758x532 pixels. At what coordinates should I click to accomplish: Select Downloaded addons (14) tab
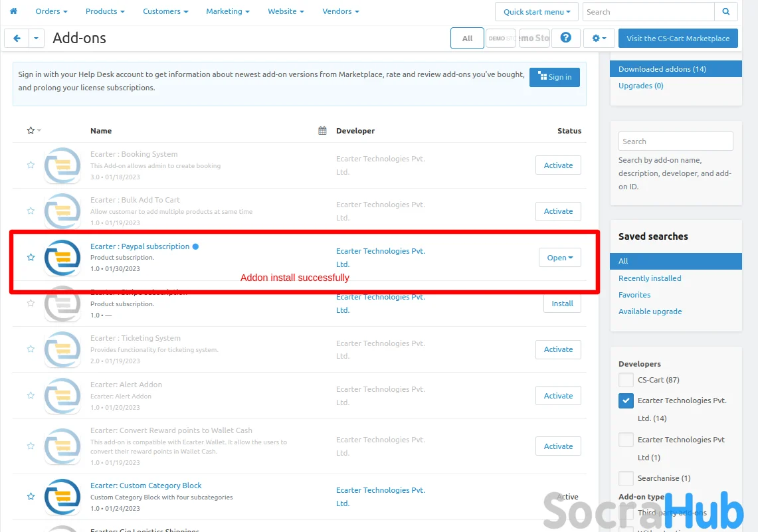[x=676, y=68]
